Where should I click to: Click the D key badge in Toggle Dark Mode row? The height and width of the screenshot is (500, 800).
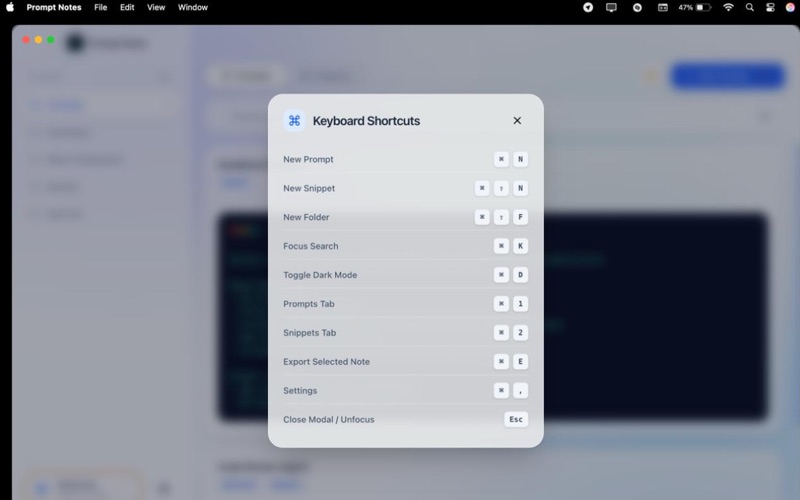click(x=520, y=275)
